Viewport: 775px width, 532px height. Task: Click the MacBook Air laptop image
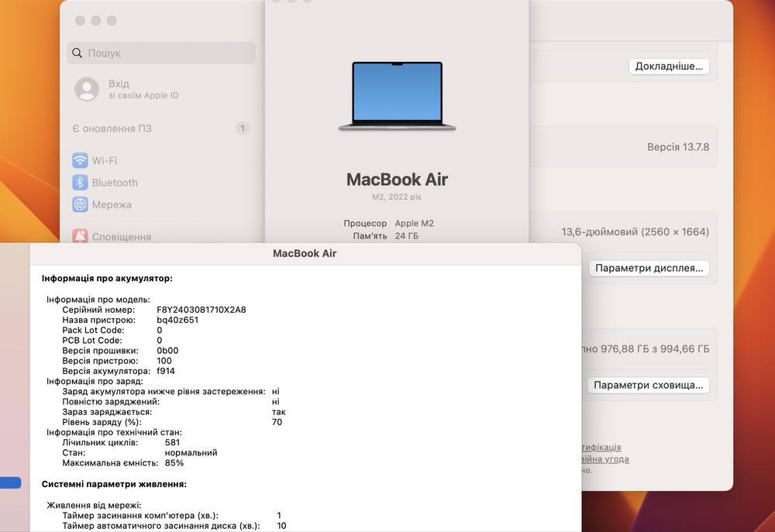coord(397,96)
